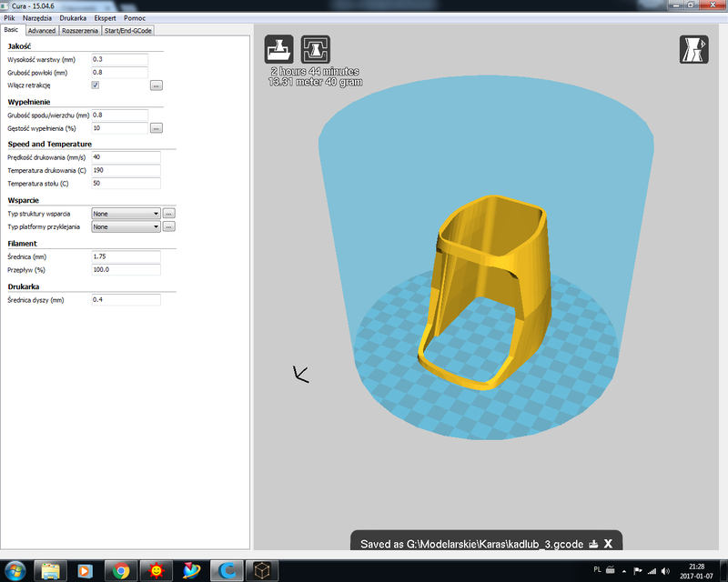Open the Plik menu
Viewport: 728px width, 582px height.
pos(9,18)
